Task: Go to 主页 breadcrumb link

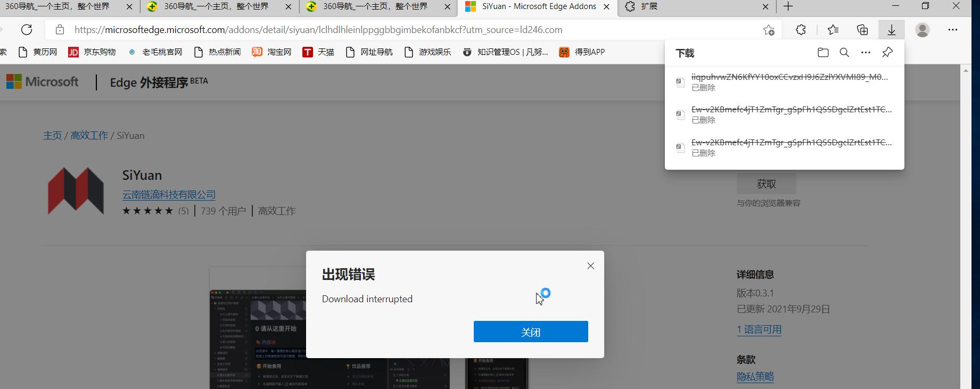Action: (x=53, y=136)
